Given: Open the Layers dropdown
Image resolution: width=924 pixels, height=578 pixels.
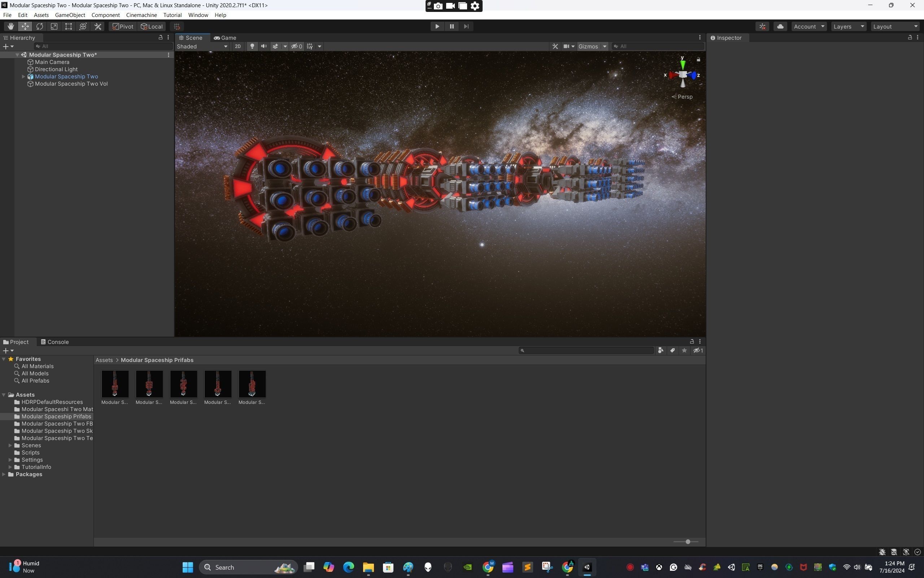Looking at the screenshot, I should tap(849, 26).
